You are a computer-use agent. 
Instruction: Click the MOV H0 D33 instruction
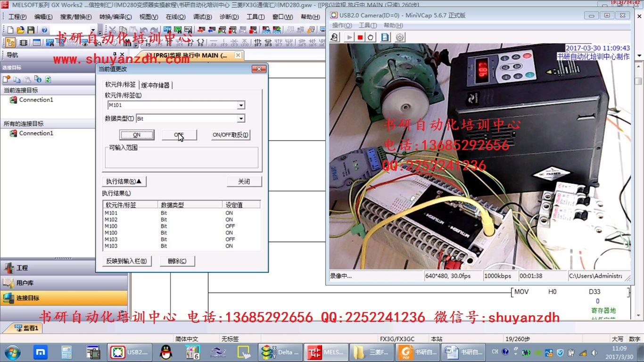570,292
